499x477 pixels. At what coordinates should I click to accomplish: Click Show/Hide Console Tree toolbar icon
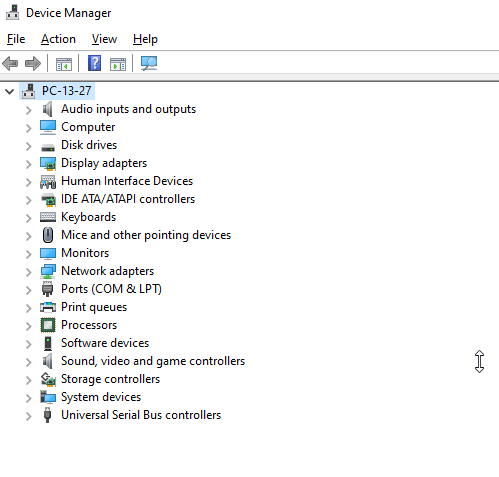point(64,64)
